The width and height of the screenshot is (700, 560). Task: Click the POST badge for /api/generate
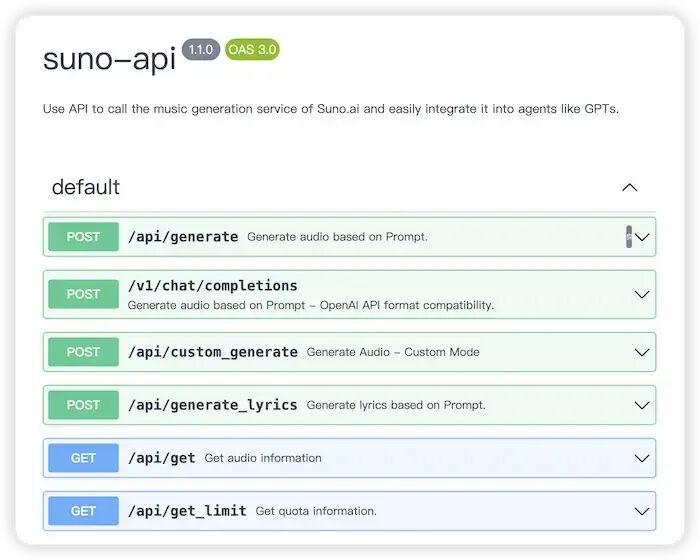[83, 237]
